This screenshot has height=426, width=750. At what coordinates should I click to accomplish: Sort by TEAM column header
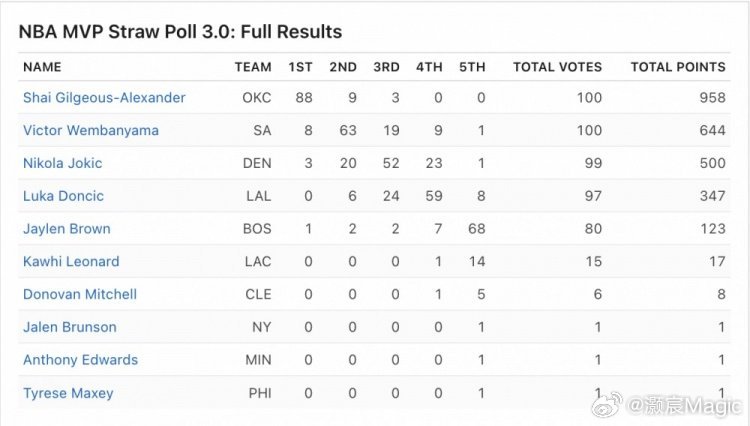tap(253, 67)
